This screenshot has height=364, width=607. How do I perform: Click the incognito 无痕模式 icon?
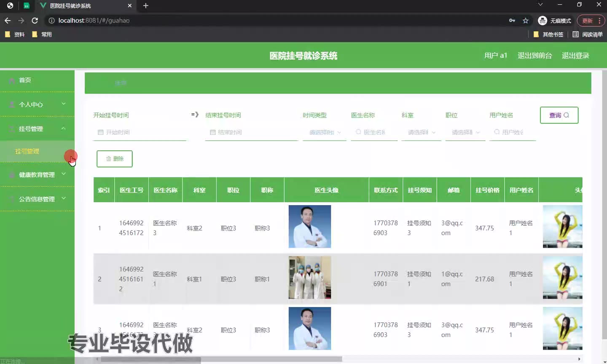point(543,21)
